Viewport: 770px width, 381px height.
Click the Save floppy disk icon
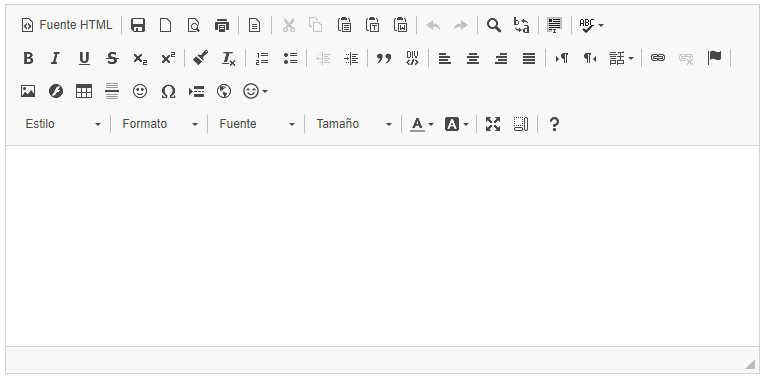tap(138, 25)
